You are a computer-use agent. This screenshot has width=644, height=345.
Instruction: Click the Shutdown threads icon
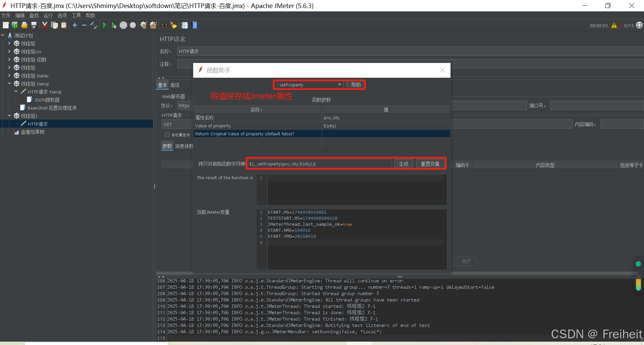click(x=133, y=25)
